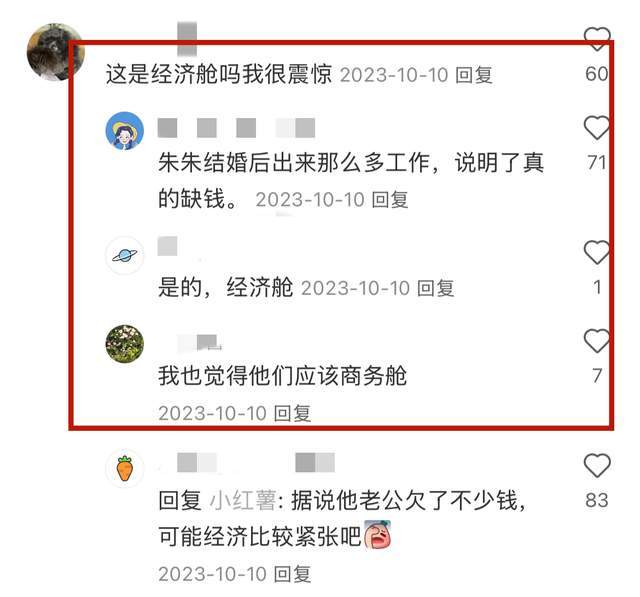Screen dimensions: 640x597
Task: Like the 我也觉得他们应该商务舱 comment
Action: pyautogui.click(x=597, y=341)
